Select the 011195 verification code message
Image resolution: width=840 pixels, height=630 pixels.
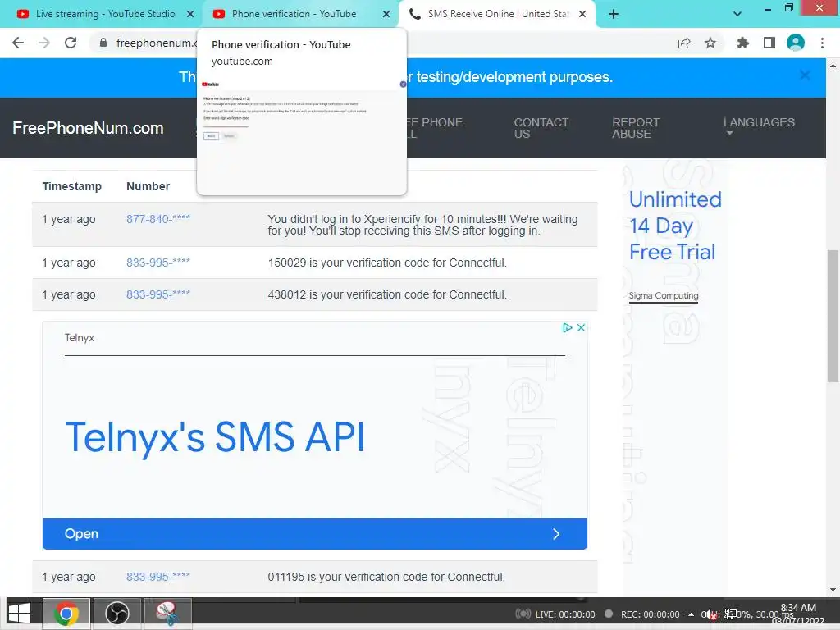pyautogui.click(x=386, y=577)
